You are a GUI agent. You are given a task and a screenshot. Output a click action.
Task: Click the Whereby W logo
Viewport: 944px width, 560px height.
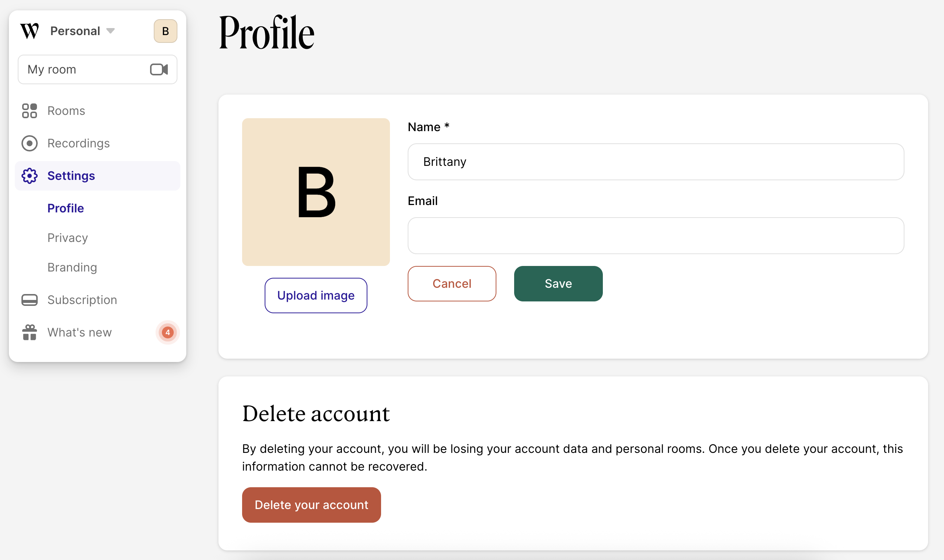[30, 31]
